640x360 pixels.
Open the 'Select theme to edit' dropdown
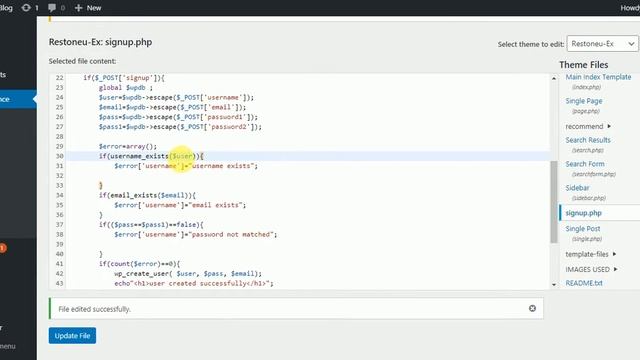pos(602,44)
